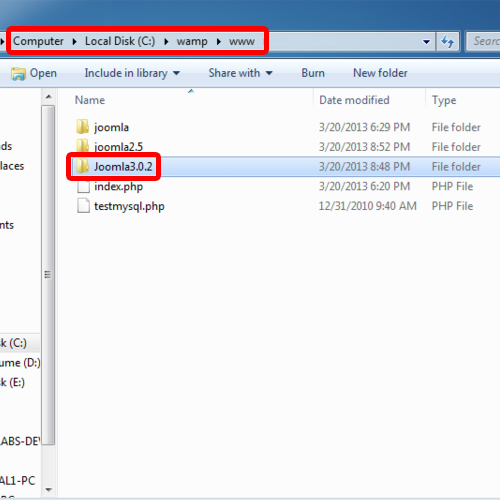Screen dimensions: 500x500
Task: Click date 3/20/2013 8:48 PM cell
Action: click(364, 166)
